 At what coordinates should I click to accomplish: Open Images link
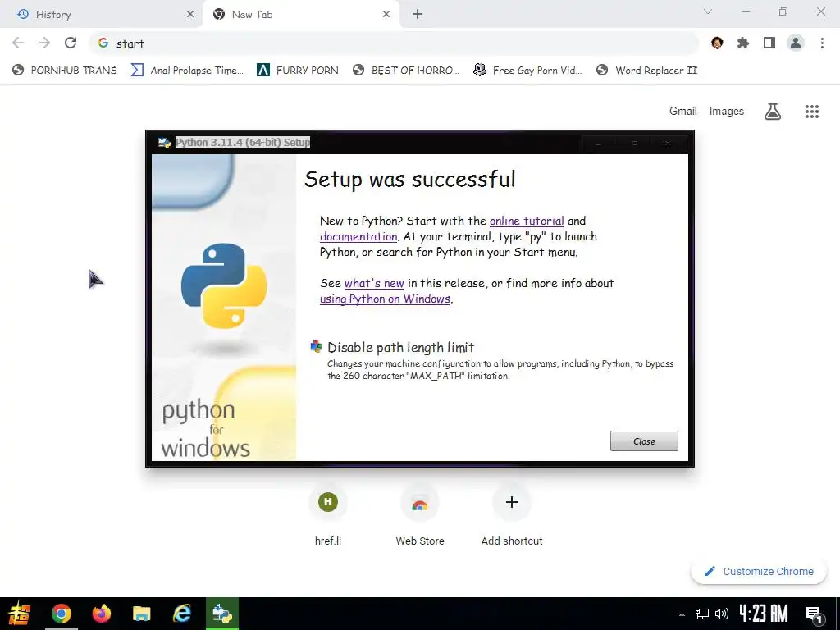pos(727,111)
